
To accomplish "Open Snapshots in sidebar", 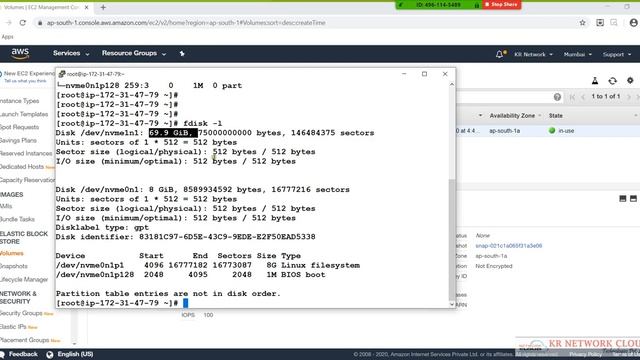I will (x=14, y=266).
